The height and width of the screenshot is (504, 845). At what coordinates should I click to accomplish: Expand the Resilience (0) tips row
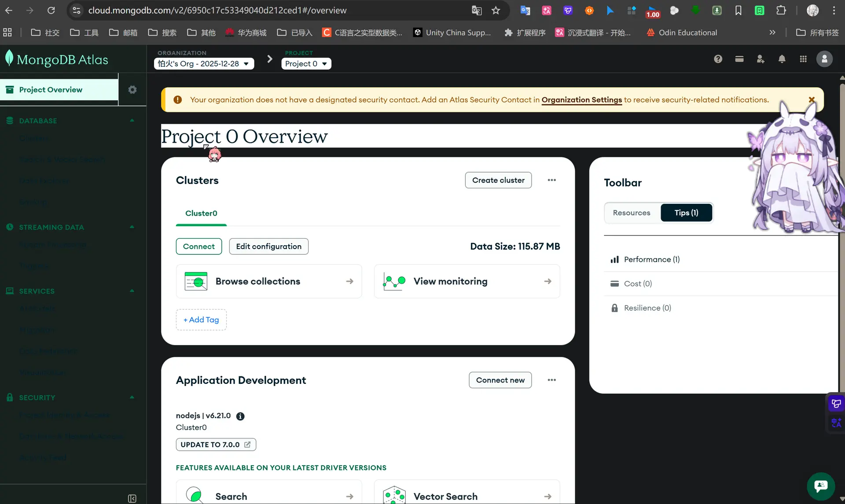tap(721, 308)
